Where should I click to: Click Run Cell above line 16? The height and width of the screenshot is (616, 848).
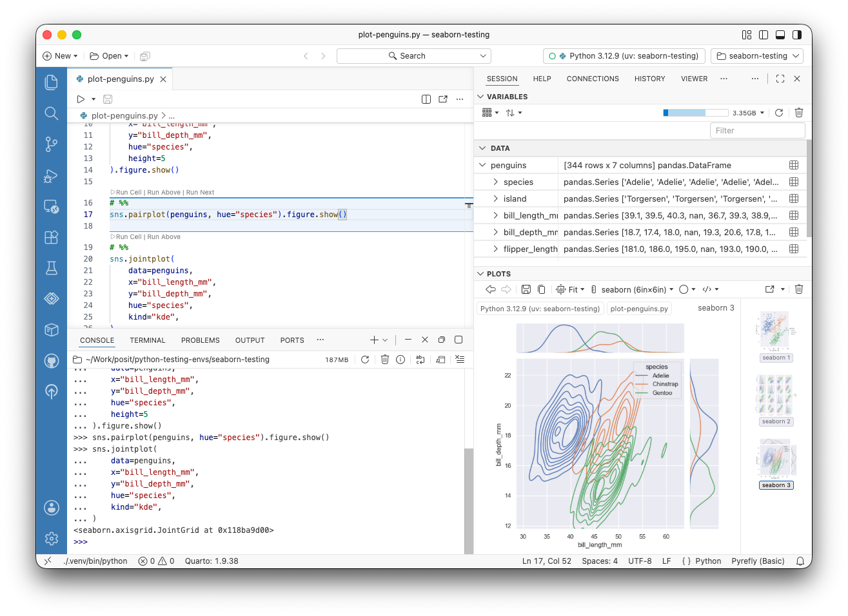(128, 192)
